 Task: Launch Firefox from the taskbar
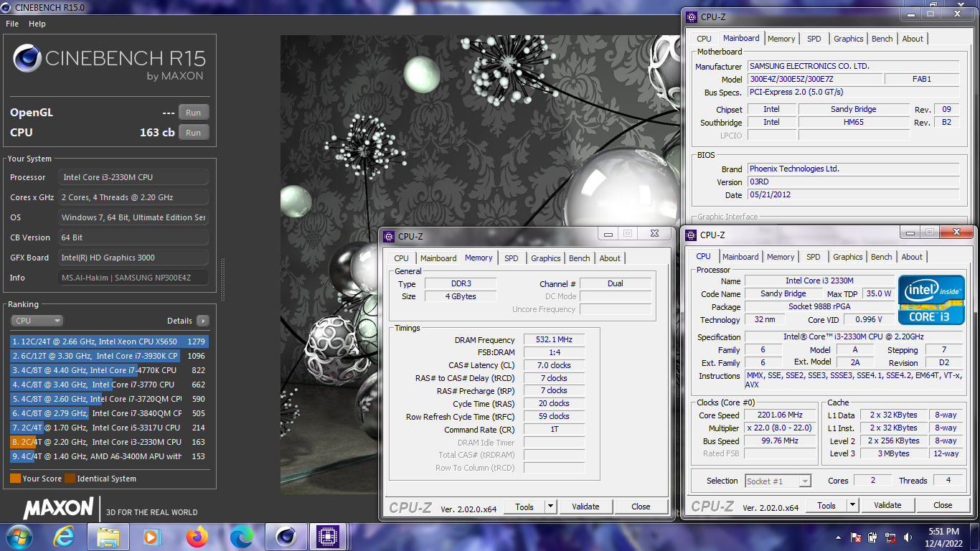pyautogui.click(x=197, y=537)
